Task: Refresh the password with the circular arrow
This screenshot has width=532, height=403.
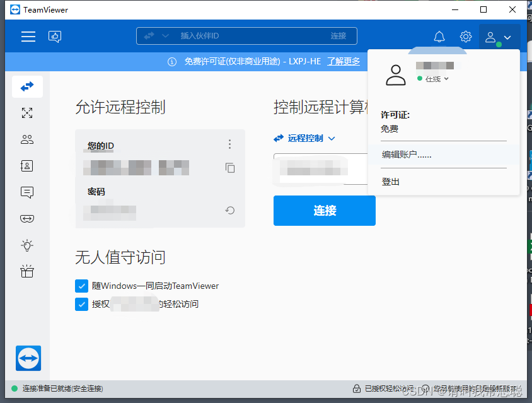Action: (230, 211)
